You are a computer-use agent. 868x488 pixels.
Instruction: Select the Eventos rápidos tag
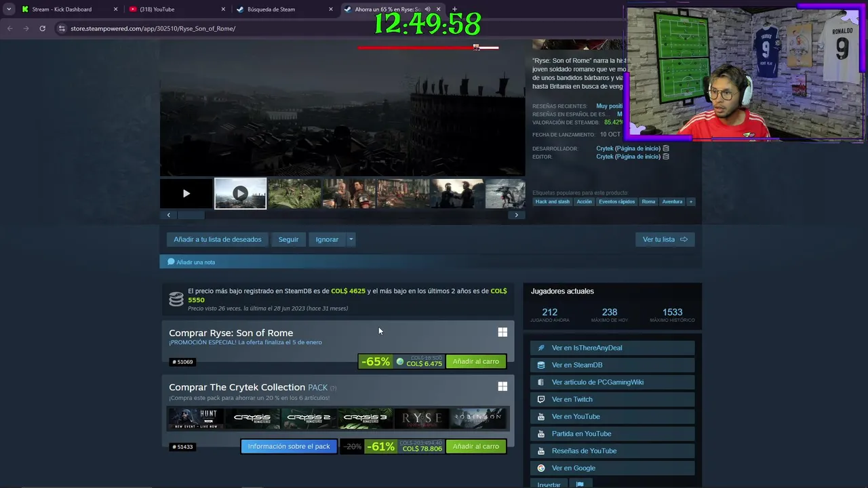coord(617,201)
